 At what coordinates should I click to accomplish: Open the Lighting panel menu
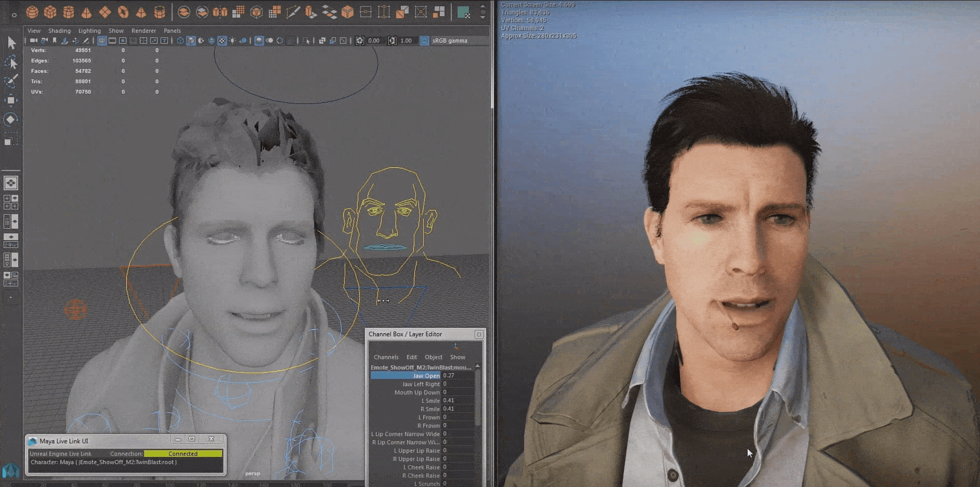[89, 31]
